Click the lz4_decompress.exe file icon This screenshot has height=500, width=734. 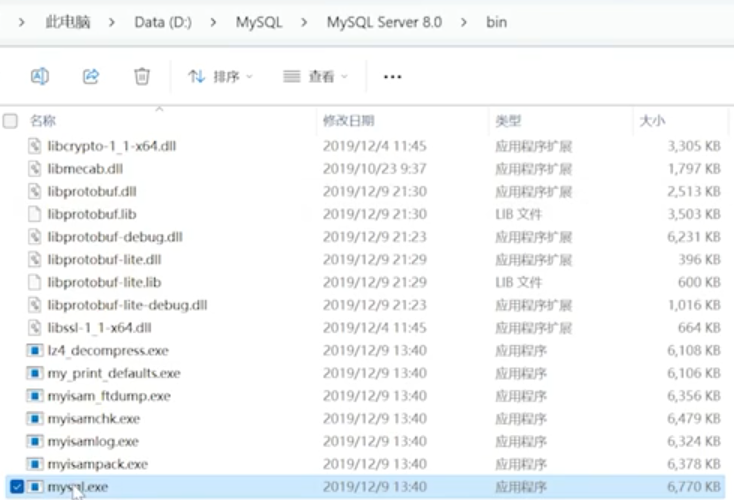click(35, 351)
